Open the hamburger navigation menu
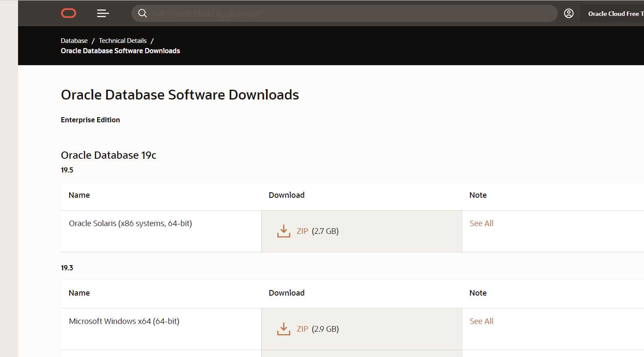The image size is (644, 357). (103, 13)
